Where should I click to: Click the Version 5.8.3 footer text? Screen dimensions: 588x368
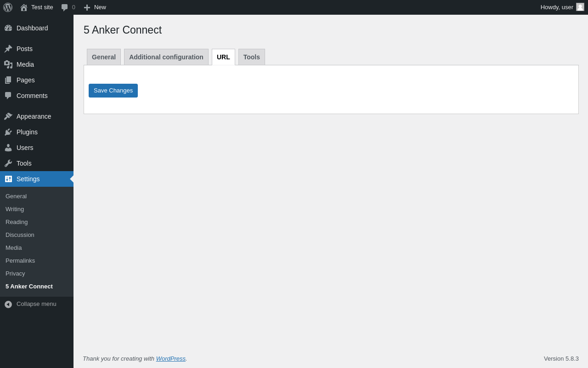tap(561, 359)
